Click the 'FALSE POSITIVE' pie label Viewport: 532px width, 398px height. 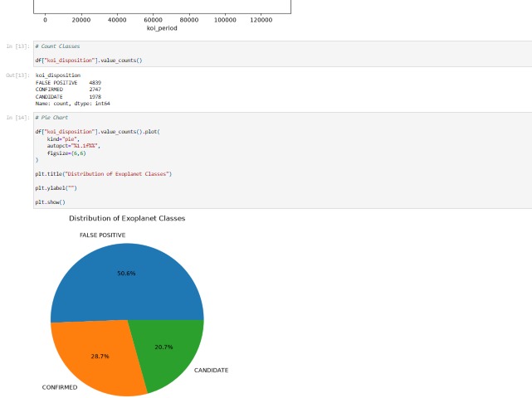(102, 235)
